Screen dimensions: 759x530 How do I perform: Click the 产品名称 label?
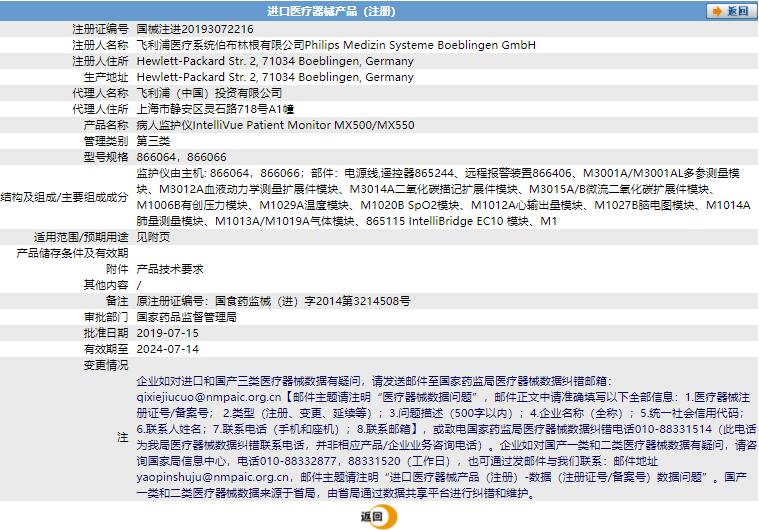(106, 125)
